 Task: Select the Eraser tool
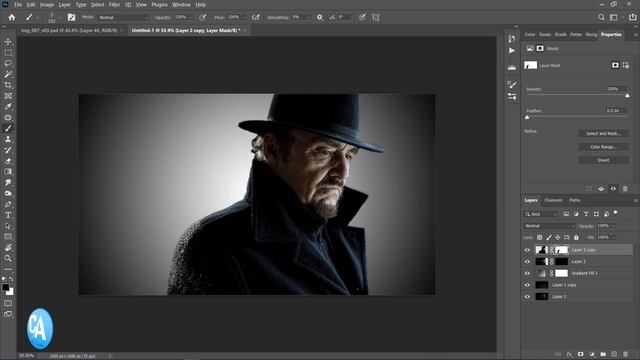tap(8, 161)
